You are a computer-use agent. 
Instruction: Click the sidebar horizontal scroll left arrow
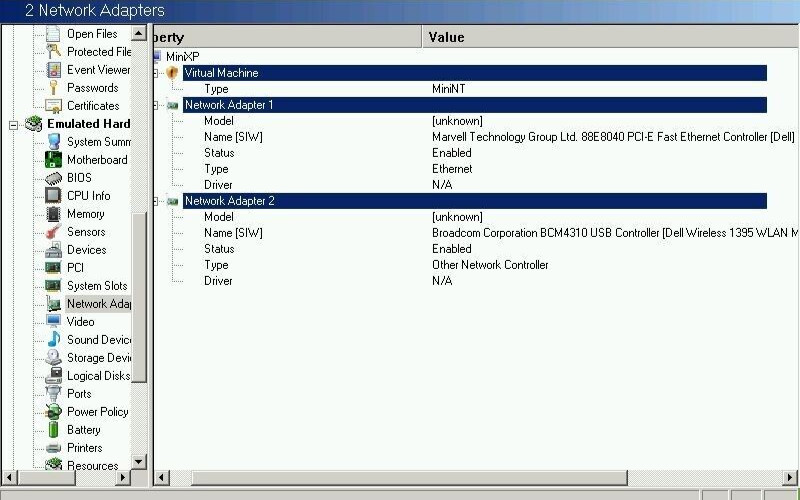(9, 478)
